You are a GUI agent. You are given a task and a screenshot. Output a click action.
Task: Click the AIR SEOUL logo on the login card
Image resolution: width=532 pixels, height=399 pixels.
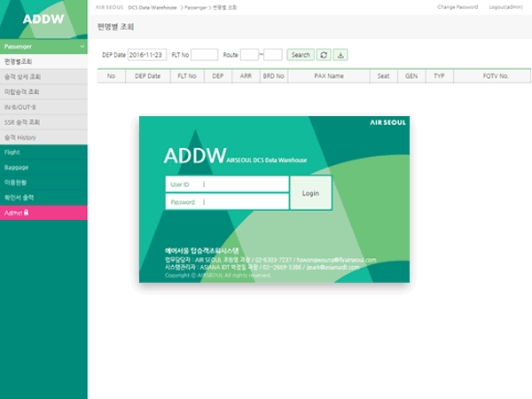(x=387, y=122)
